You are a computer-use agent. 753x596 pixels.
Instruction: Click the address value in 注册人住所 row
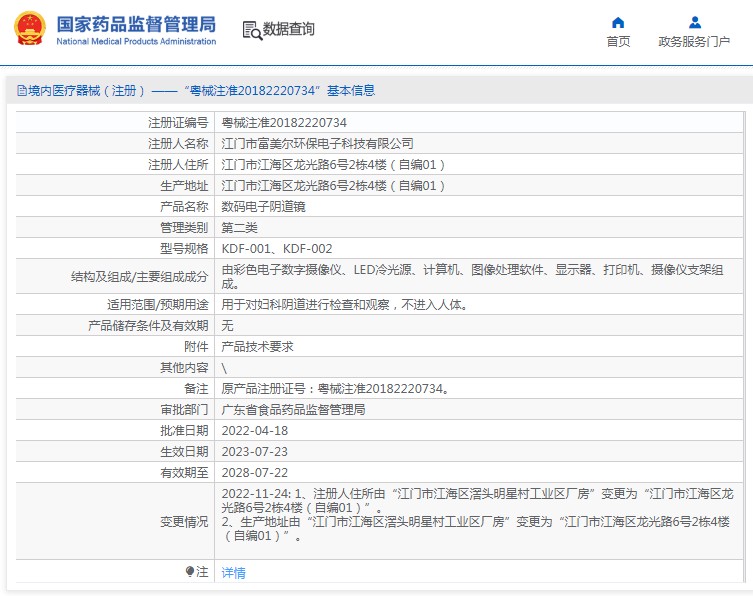[333, 165]
